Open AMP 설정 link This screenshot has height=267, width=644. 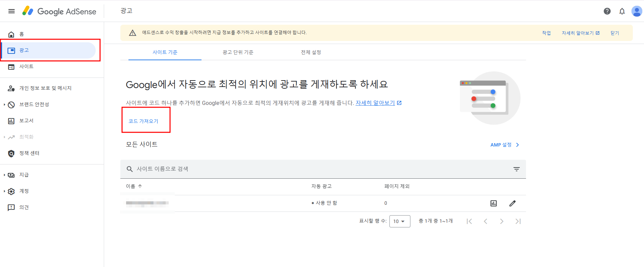pyautogui.click(x=505, y=145)
